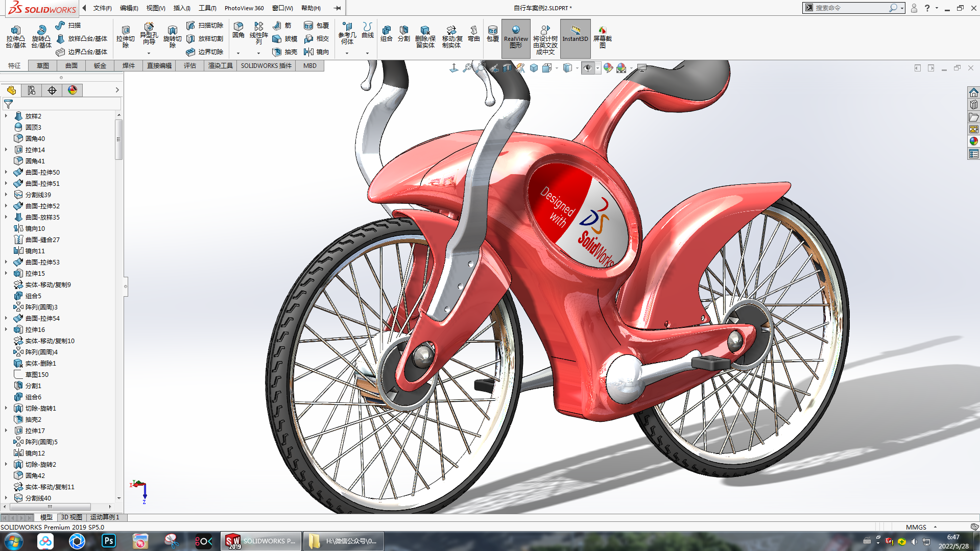Image resolution: width=980 pixels, height=551 pixels.
Task: Open the 圆角 fillet dropdown arrow
Action: 238,53
